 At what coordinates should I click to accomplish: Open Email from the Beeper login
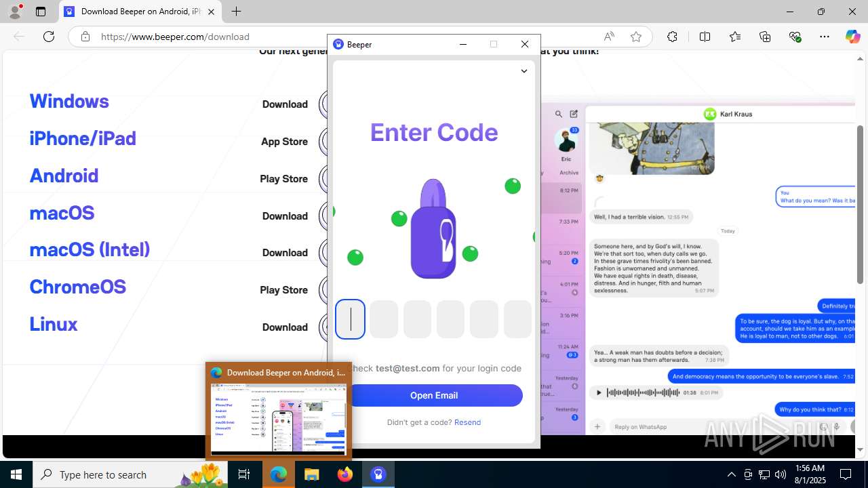434,395
